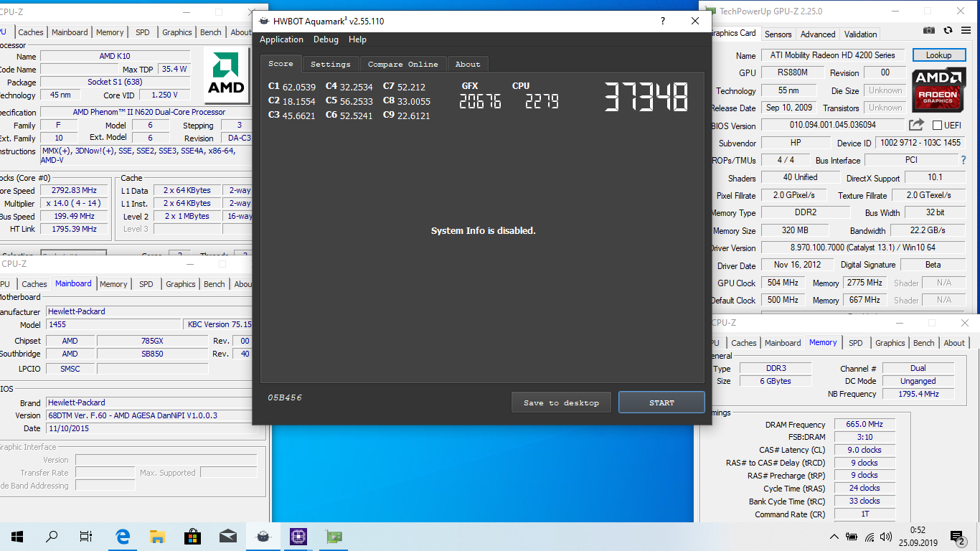Image resolution: width=980 pixels, height=551 pixels.
Task: Open Microsoft Store from the taskbar
Action: (192, 536)
